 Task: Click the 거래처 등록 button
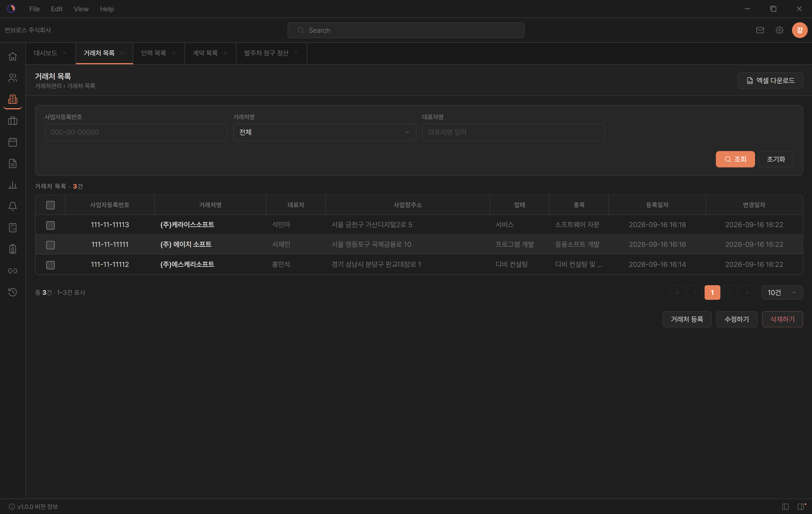click(687, 319)
